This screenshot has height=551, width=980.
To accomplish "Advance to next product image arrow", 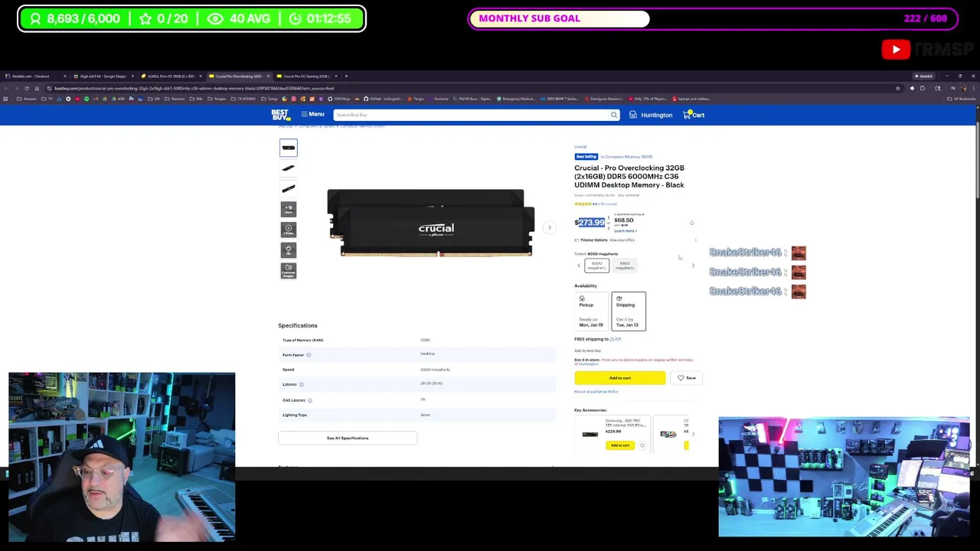I will (549, 227).
